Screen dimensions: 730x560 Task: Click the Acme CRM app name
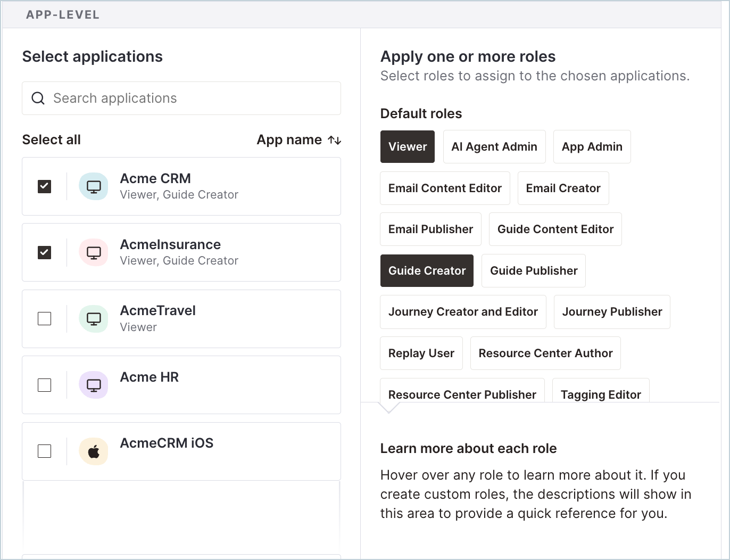155,178
